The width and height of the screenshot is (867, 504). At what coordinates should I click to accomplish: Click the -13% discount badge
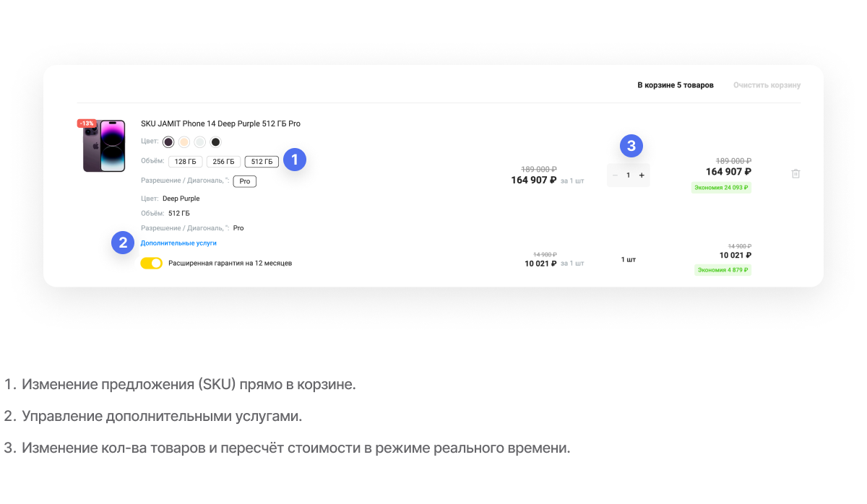point(87,123)
